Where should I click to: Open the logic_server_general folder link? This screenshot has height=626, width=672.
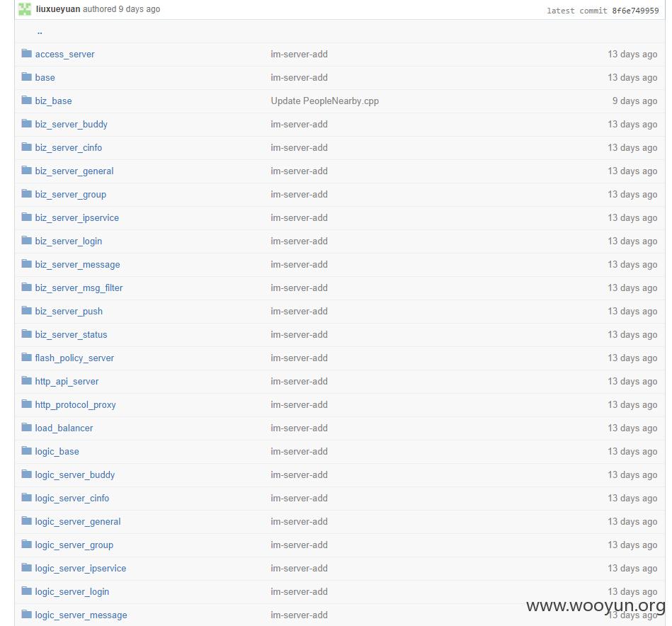(78, 521)
